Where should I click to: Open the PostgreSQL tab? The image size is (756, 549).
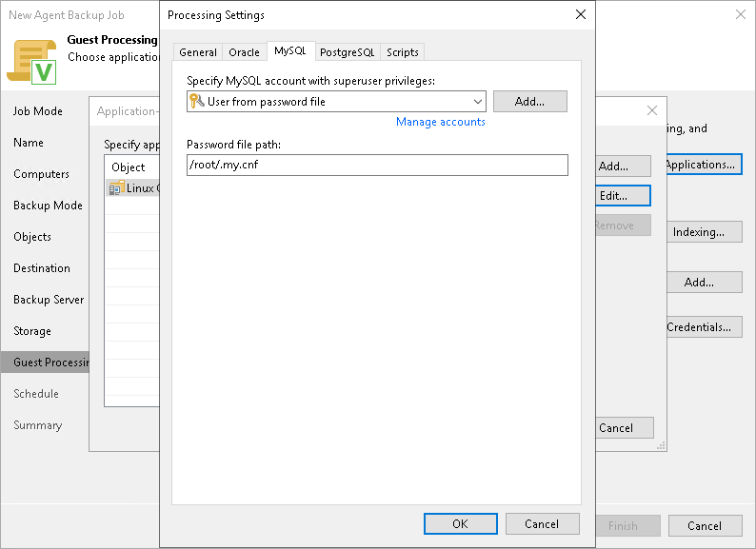(x=348, y=52)
